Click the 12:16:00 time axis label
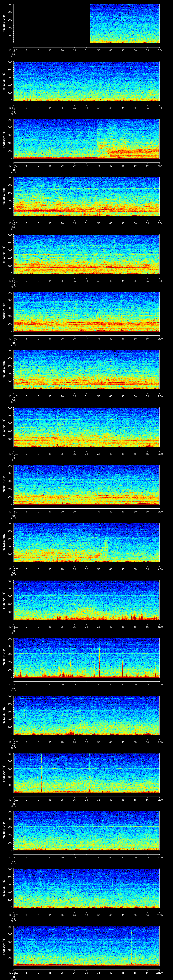Screen dimensions: 173x980 13,742
